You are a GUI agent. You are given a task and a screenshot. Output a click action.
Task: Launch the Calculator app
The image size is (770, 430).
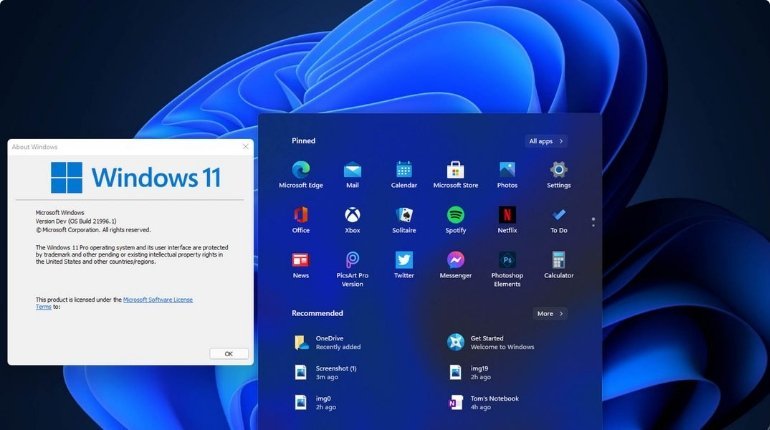[x=558, y=265]
